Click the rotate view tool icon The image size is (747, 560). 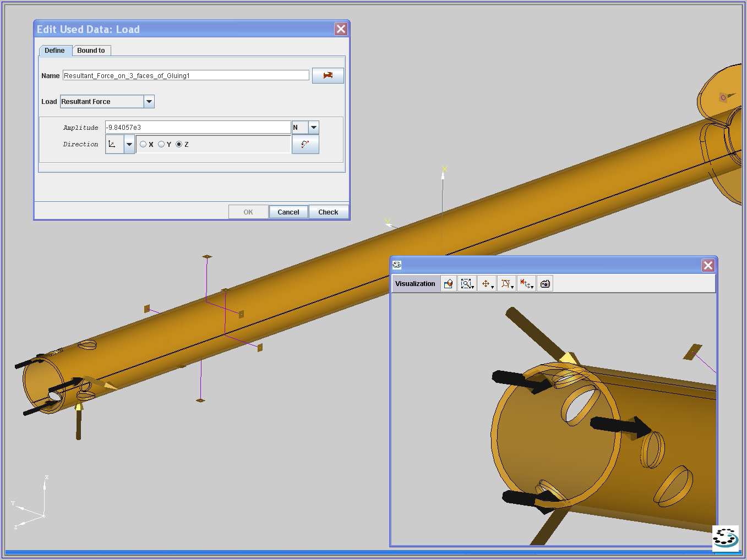click(x=506, y=284)
